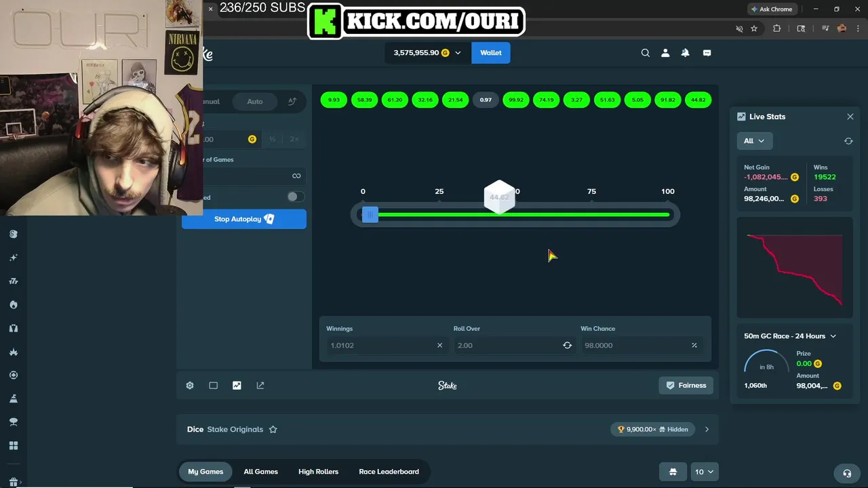Open the sparkle exclusives sidebar icon
The image size is (868, 488).
point(13,258)
